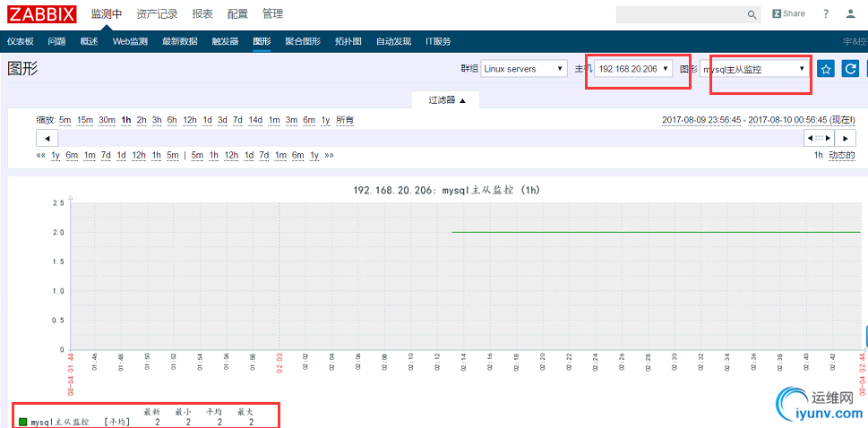The height and width of the screenshot is (428, 868).
Task: Click the search magnifier icon
Action: [x=752, y=14]
